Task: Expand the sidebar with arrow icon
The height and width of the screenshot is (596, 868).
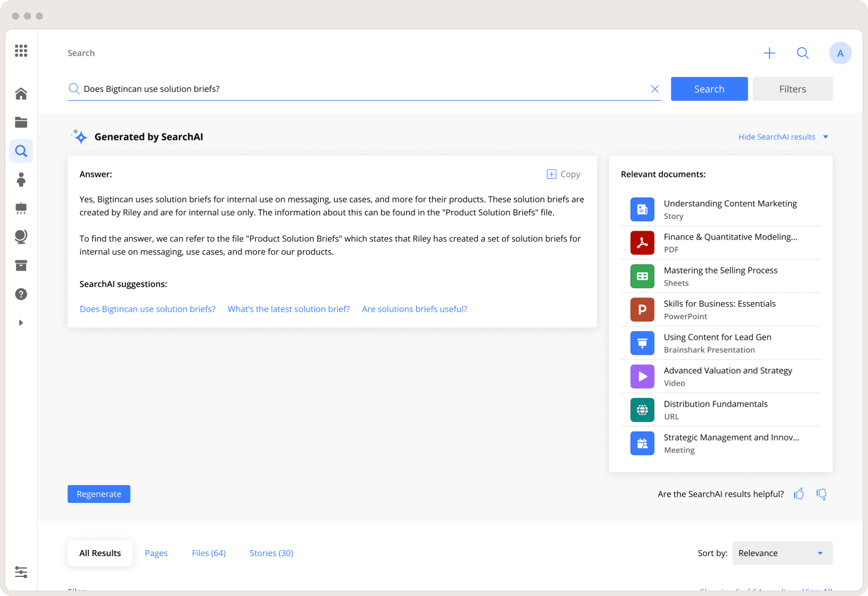Action: tap(21, 322)
